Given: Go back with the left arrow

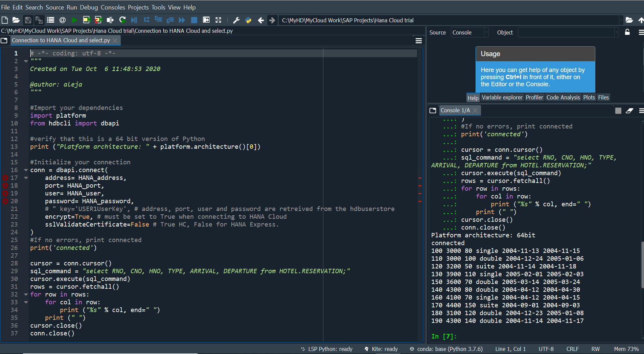Looking at the screenshot, I should 260,20.
